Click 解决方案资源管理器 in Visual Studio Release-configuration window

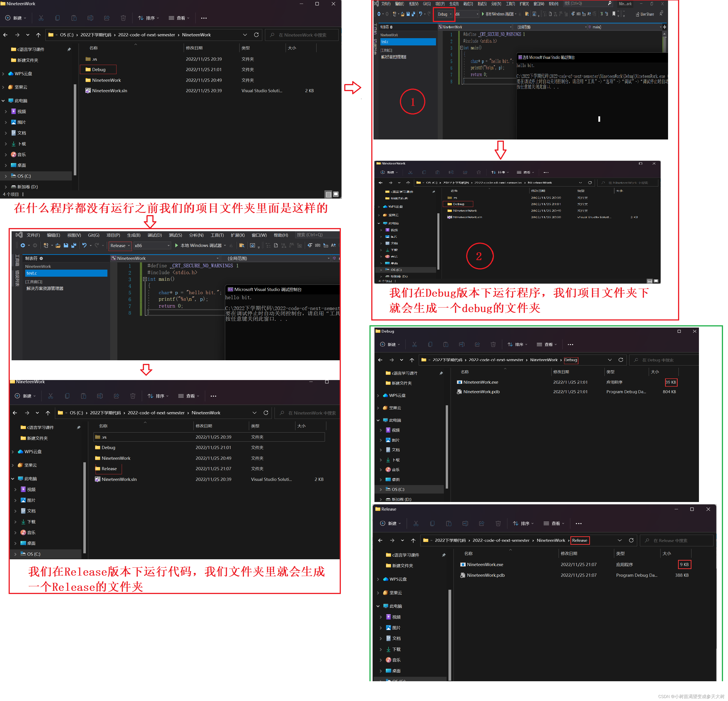tap(45, 288)
